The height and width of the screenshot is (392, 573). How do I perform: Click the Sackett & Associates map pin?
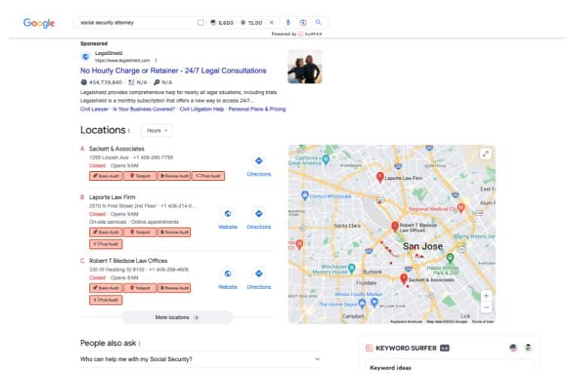404,279
